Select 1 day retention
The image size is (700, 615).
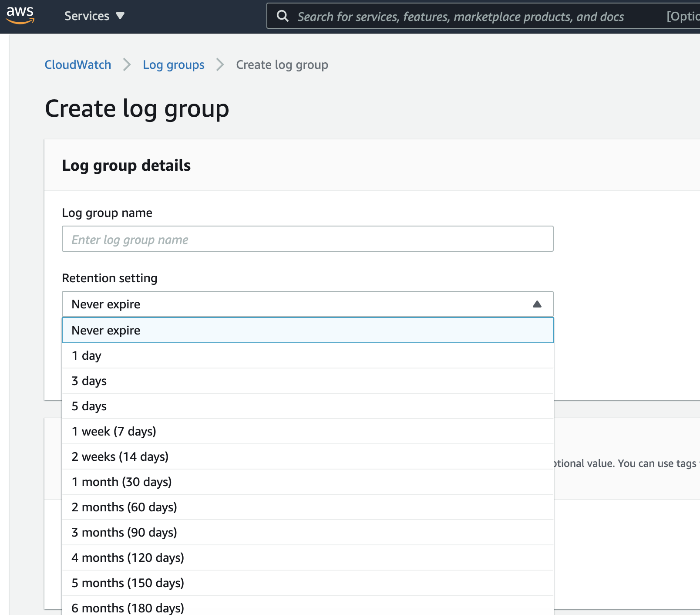coord(307,355)
